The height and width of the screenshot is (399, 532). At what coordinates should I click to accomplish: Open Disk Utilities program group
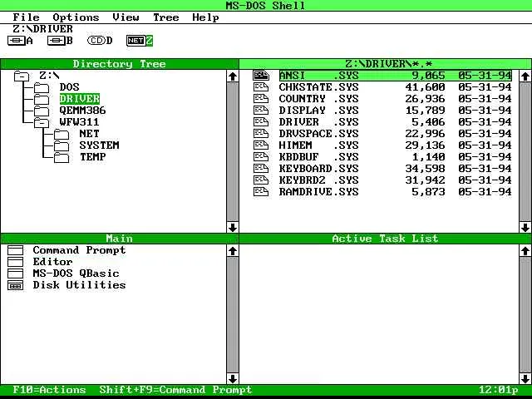79,285
